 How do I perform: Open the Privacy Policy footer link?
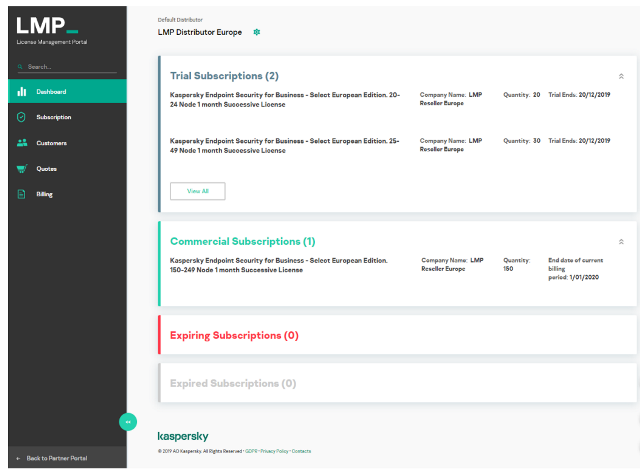(x=274, y=451)
